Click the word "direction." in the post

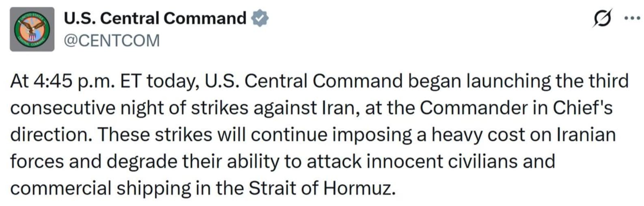pos(51,135)
